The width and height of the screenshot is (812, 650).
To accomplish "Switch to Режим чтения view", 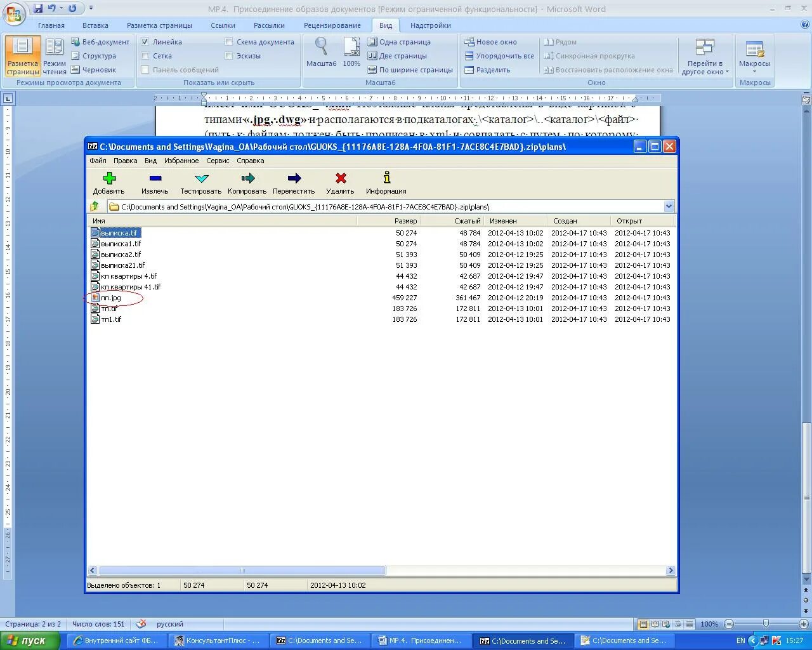I will point(55,56).
